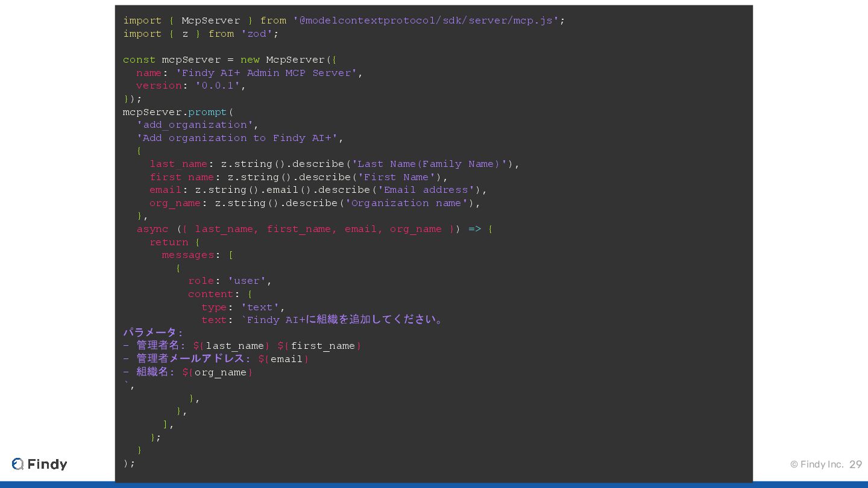This screenshot has width=868, height=488.
Task: Click the '@modelcontextprotocol/sdk/server/mcp.js' import path
Action: pos(426,20)
